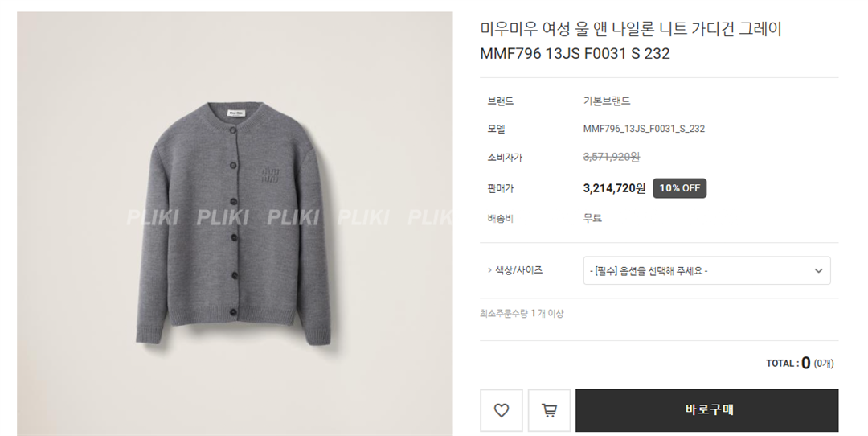Add item using the cart icon

(x=549, y=410)
